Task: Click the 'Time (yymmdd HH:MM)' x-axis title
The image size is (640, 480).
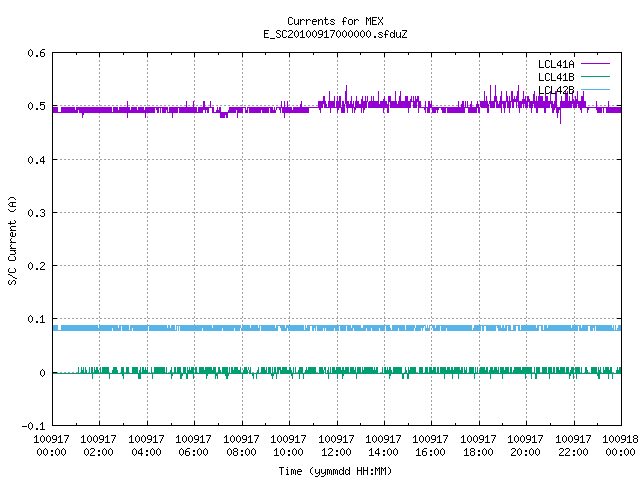Action: [x=335, y=471]
